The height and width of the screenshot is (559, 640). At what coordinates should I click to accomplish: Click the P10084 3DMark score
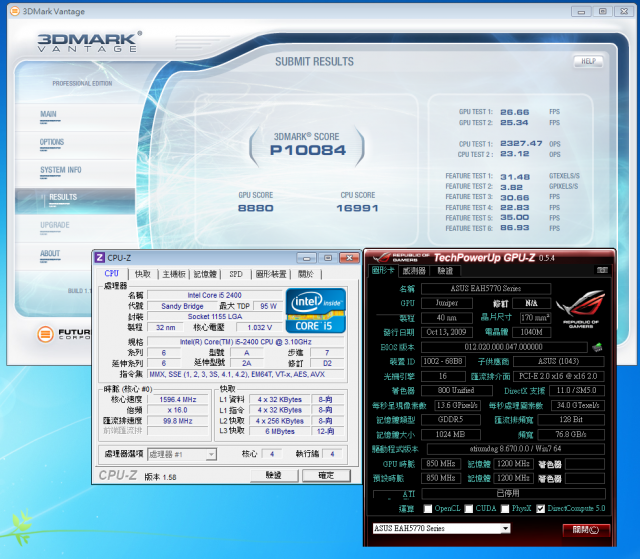(308, 150)
